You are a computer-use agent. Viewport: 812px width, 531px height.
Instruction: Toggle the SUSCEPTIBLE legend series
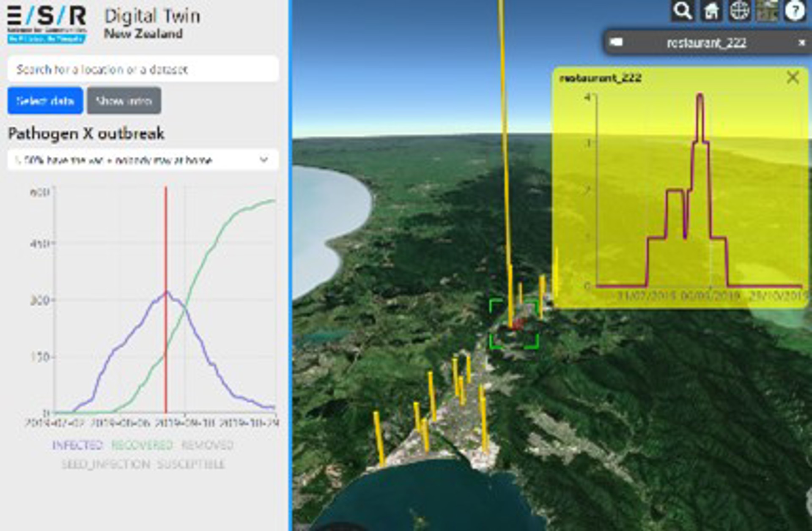(191, 464)
